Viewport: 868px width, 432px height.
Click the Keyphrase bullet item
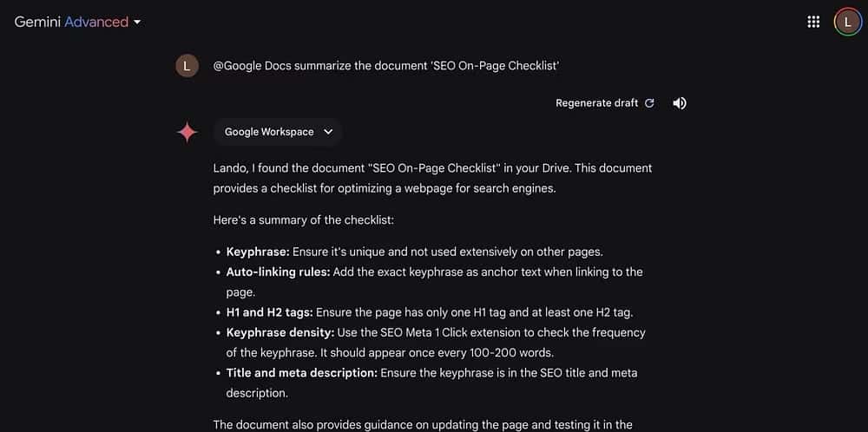(x=414, y=252)
